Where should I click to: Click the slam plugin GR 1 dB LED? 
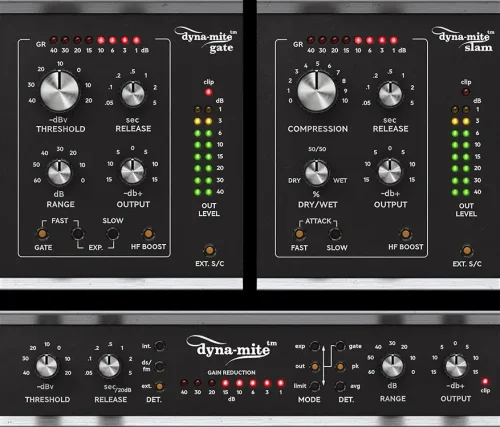pos(394,40)
